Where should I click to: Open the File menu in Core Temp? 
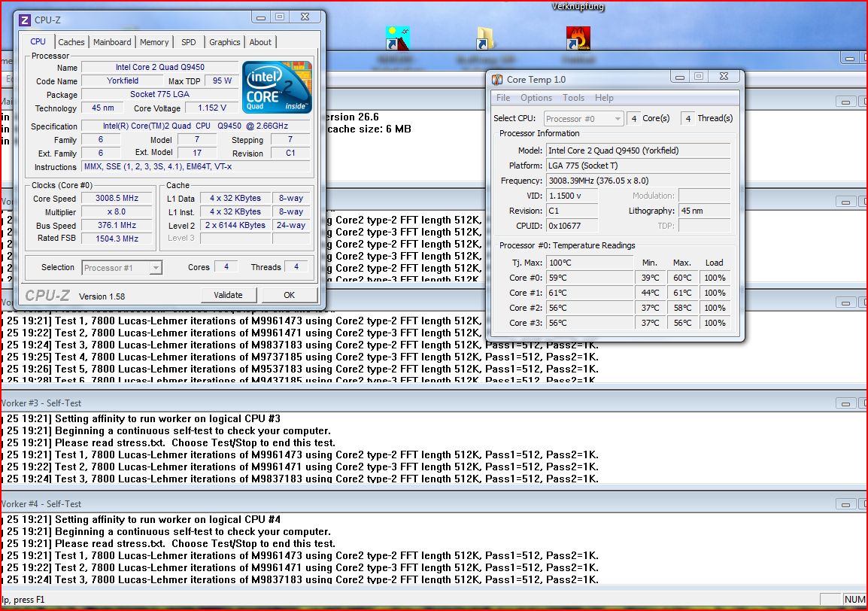[x=503, y=98]
